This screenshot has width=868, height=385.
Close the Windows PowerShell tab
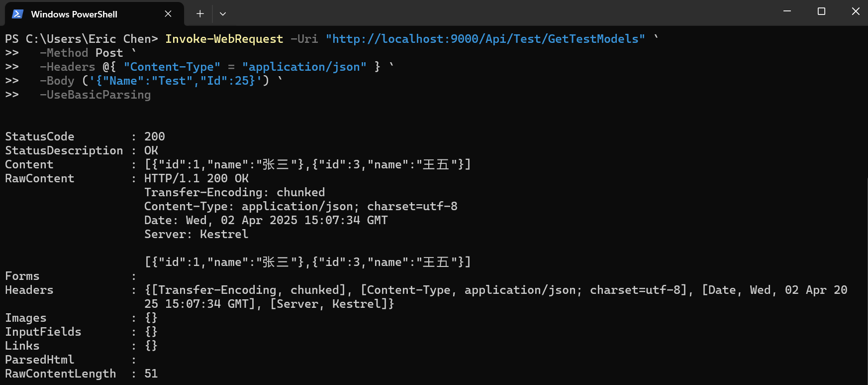pyautogui.click(x=168, y=14)
